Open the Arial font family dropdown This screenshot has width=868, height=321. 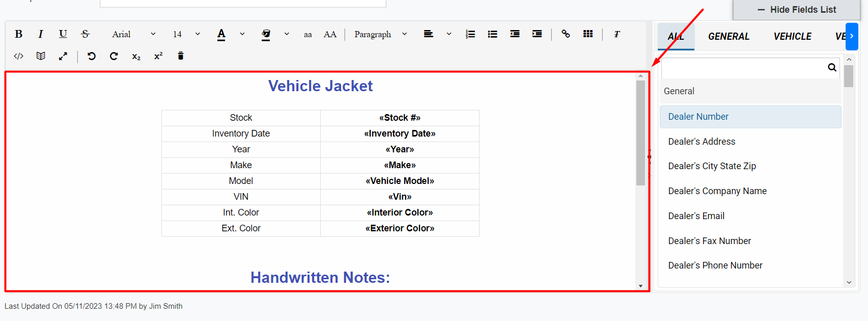[134, 34]
